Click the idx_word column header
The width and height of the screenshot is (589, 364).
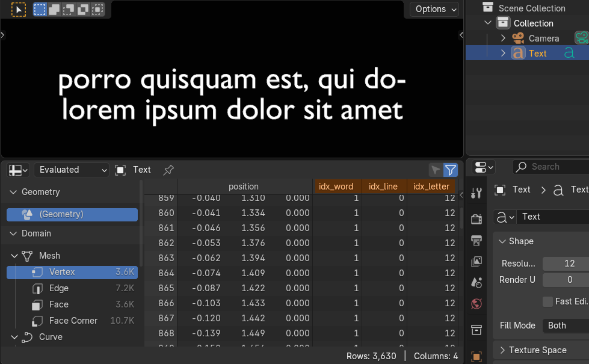click(x=336, y=187)
